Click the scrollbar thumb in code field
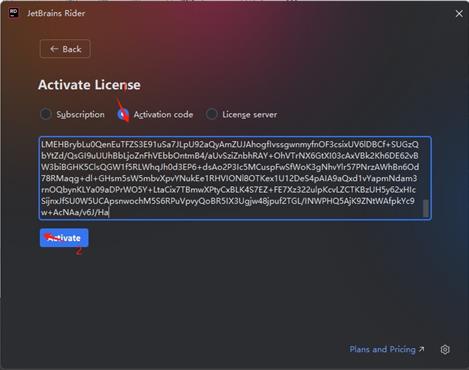Viewport: 469px width, 370px height. point(426,208)
